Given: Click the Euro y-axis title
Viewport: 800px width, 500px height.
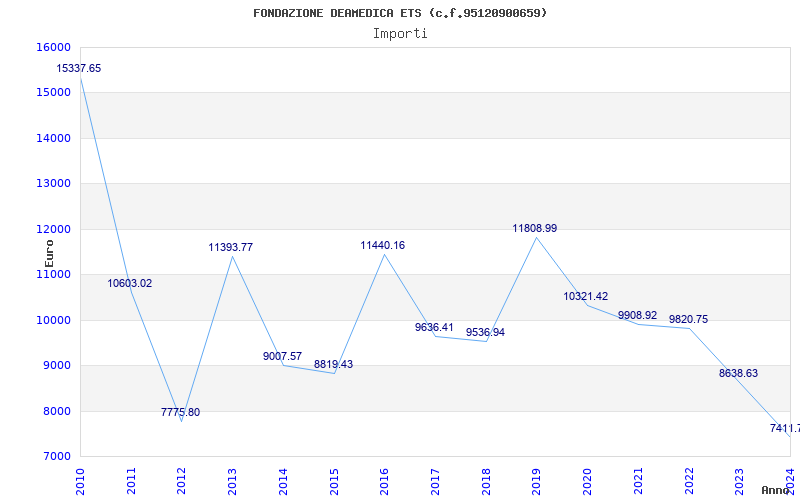Looking at the screenshot, I should (49, 253).
